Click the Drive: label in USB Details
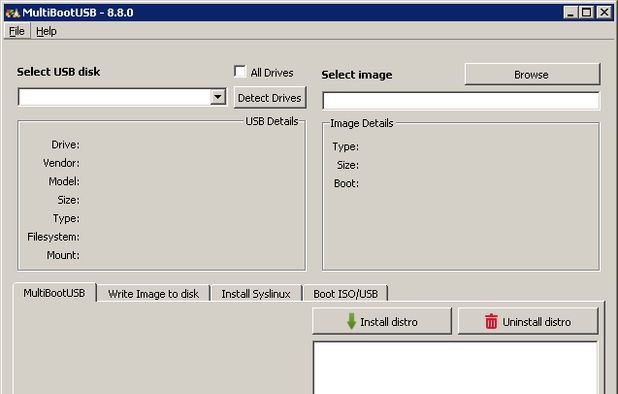The width and height of the screenshot is (618, 394). click(x=65, y=145)
